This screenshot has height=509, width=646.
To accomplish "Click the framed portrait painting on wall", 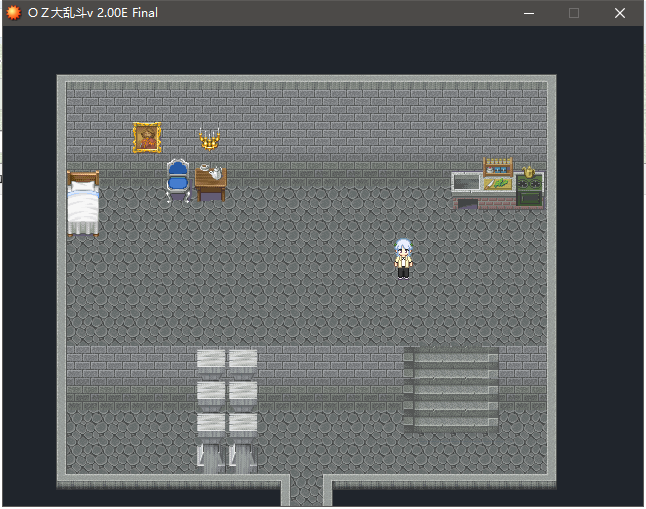I will 147,138.
